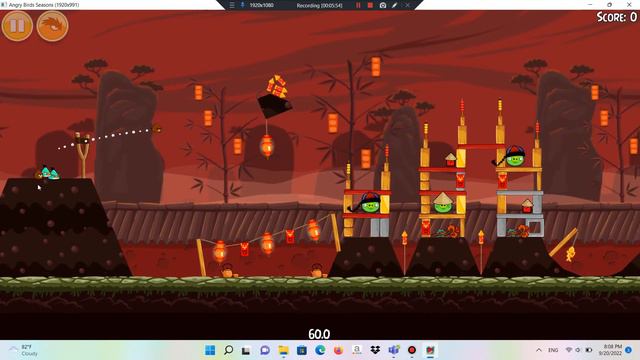Image resolution: width=640 pixels, height=360 pixels.
Task: Pause the screen recording
Action: [x=358, y=5]
